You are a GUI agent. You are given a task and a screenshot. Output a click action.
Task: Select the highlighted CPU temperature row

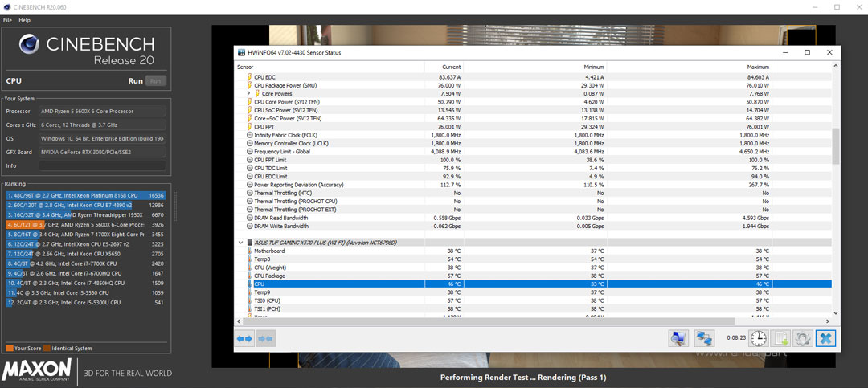point(534,284)
